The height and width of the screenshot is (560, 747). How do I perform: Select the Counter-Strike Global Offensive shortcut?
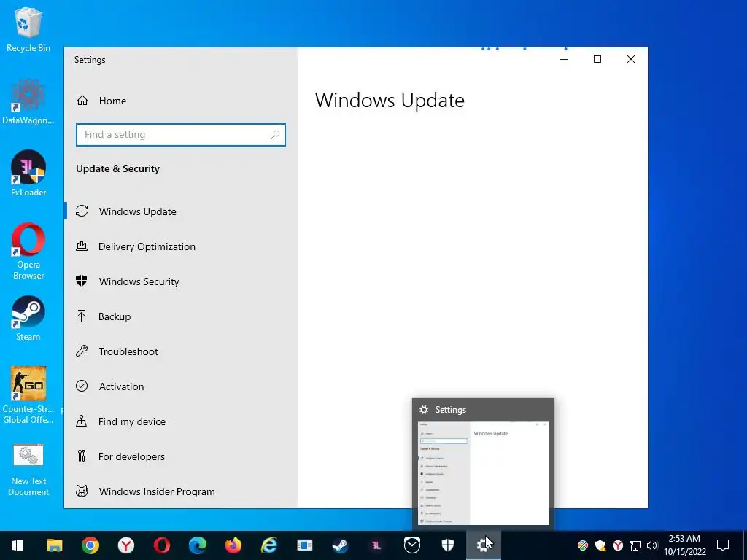(28, 395)
